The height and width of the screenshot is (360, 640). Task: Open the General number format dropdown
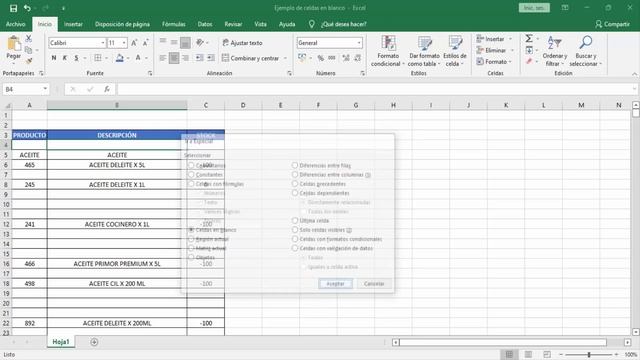[x=359, y=43]
